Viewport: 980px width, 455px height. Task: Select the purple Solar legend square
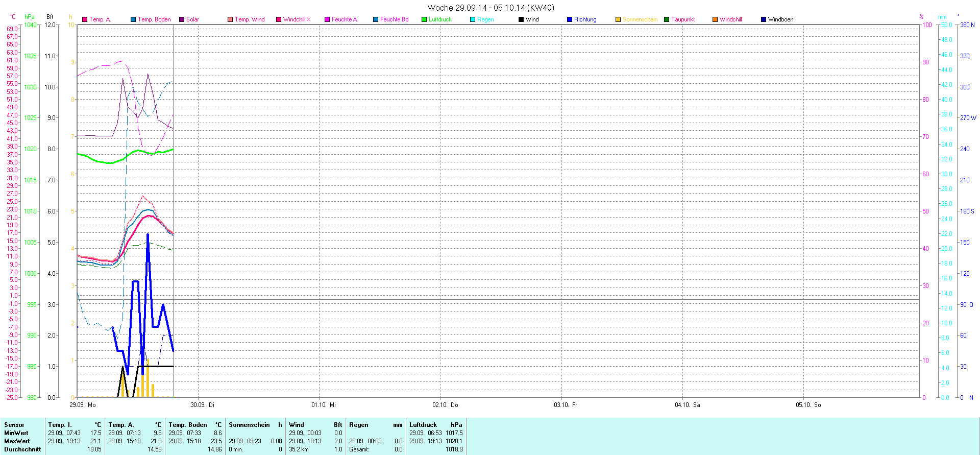[182, 19]
